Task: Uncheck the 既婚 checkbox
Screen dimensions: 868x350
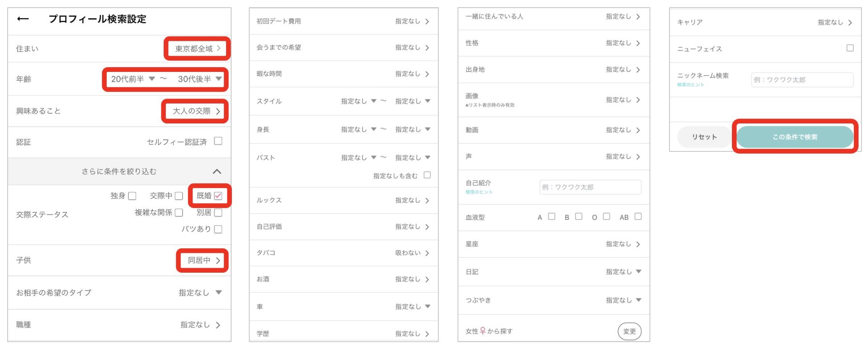Action: (x=218, y=196)
